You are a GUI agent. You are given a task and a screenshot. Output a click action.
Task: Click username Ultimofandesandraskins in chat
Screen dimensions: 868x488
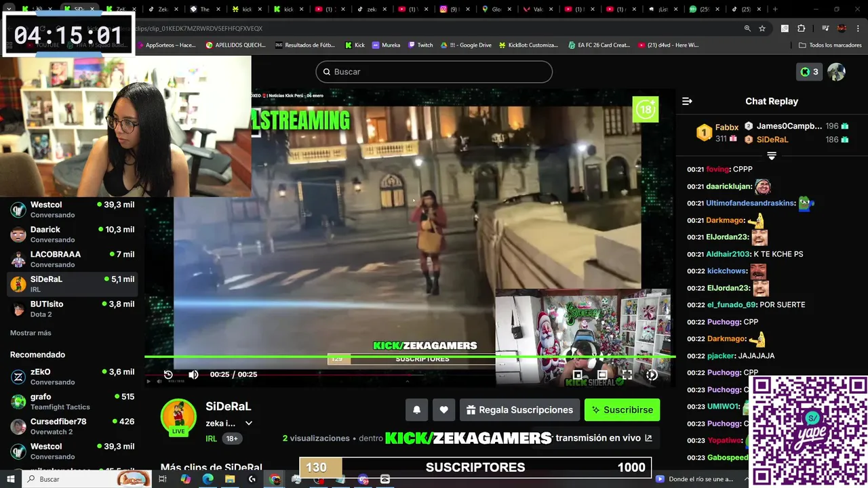(x=751, y=203)
